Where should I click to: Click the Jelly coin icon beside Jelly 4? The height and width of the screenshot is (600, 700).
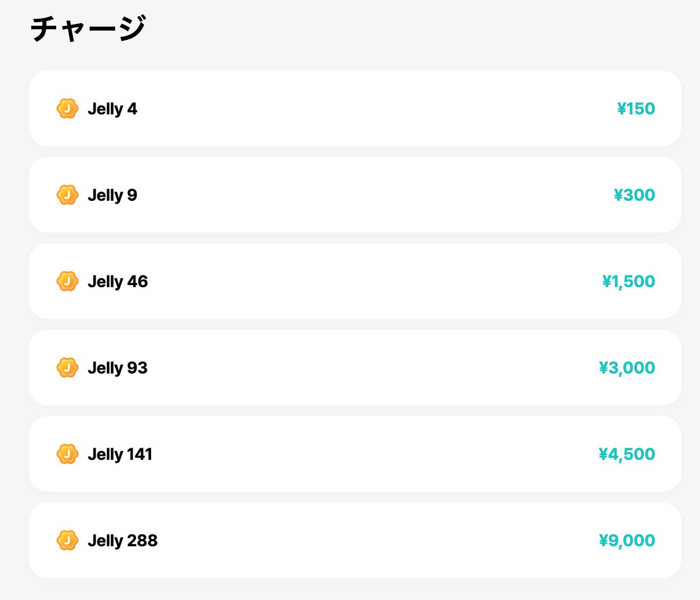[67, 109]
